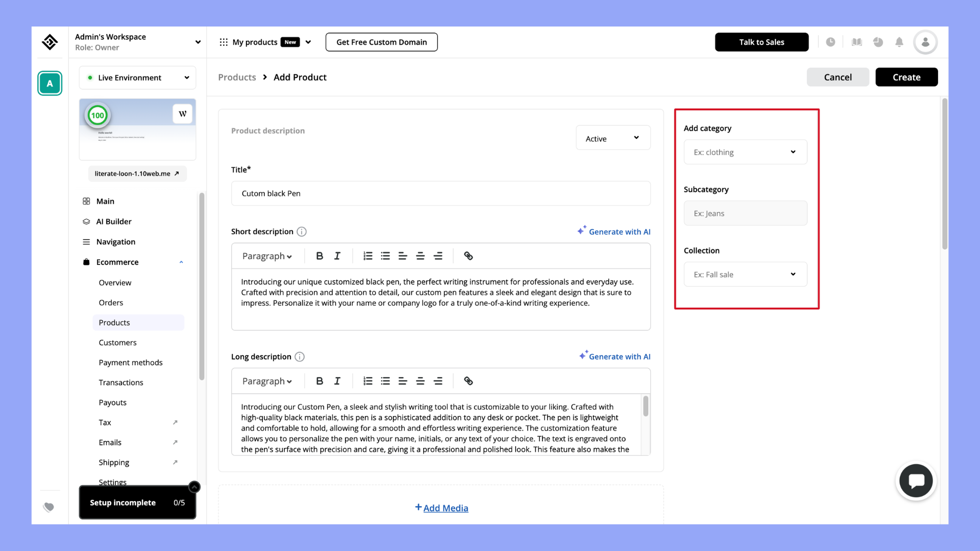Toggle Italic in Long description toolbar
The width and height of the screenshot is (980, 551).
coord(337,381)
